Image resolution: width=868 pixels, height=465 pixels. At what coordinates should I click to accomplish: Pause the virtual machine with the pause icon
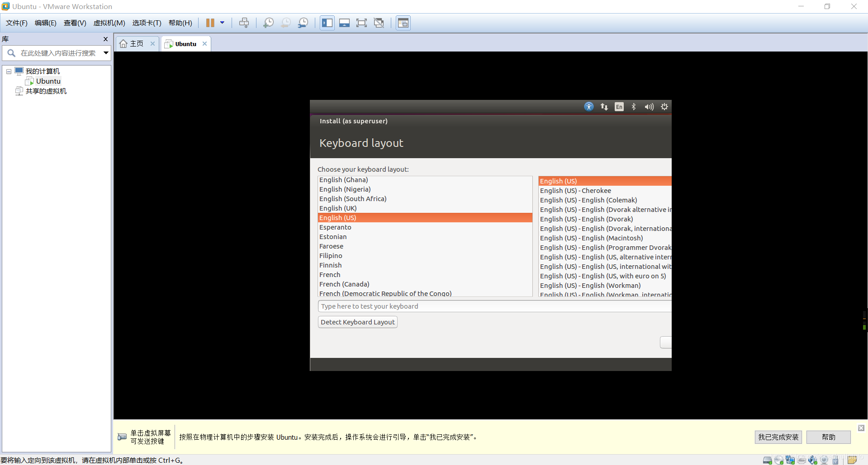tap(210, 23)
